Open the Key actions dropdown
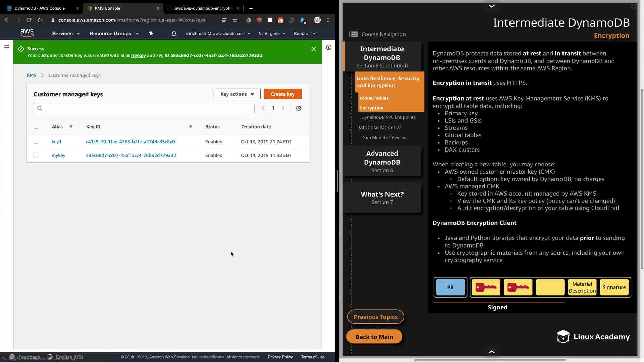 point(237,94)
